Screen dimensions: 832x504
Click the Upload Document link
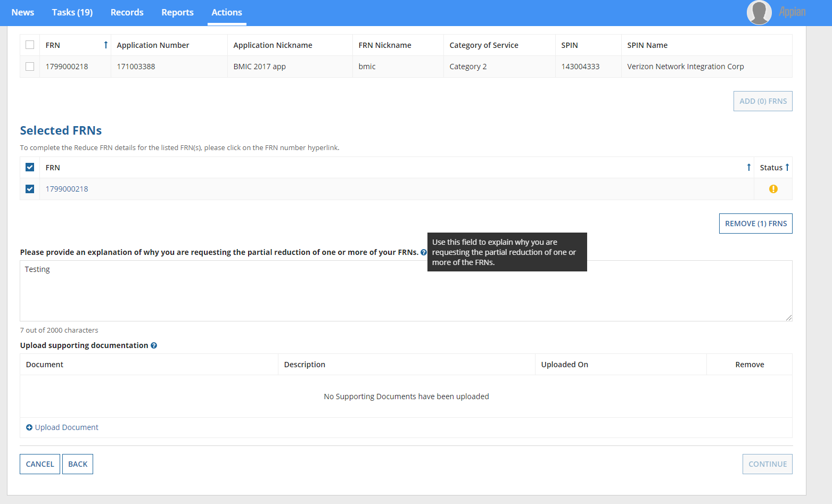point(66,427)
